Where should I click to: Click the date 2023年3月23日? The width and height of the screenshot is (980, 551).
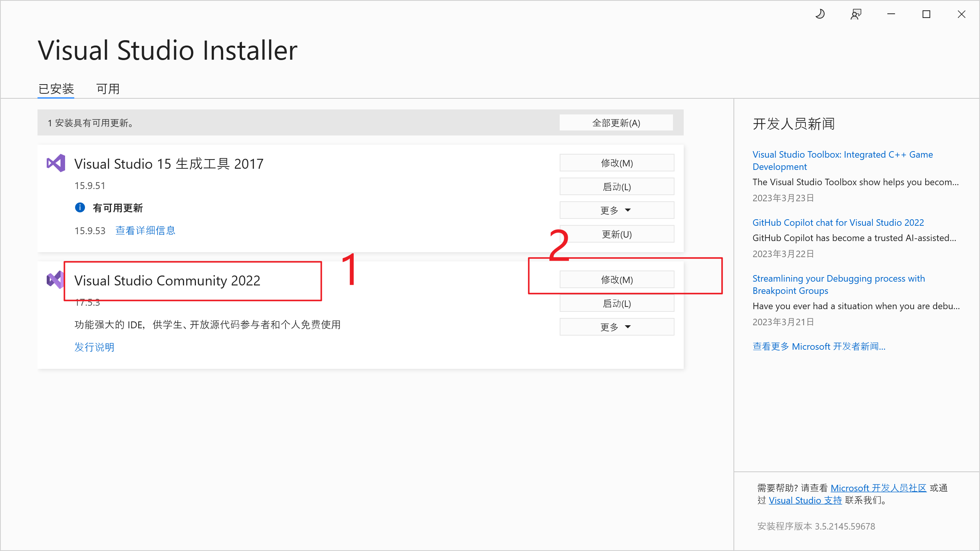783,198
